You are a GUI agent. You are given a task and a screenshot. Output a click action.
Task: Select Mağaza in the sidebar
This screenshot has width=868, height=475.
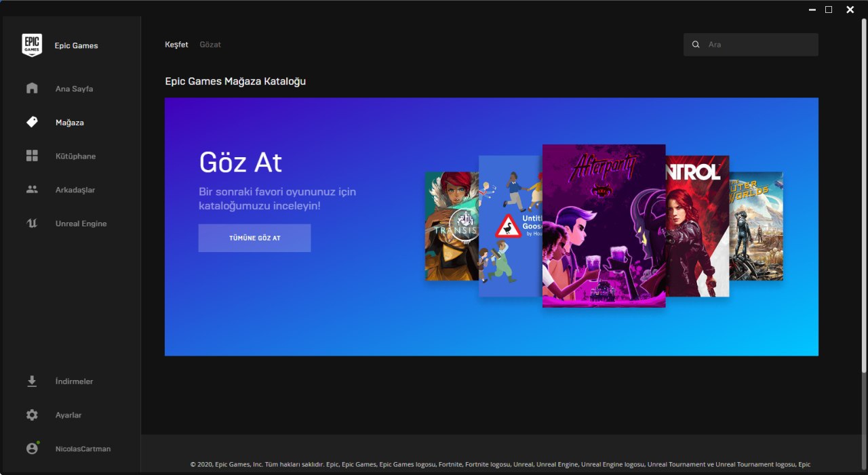coord(70,123)
